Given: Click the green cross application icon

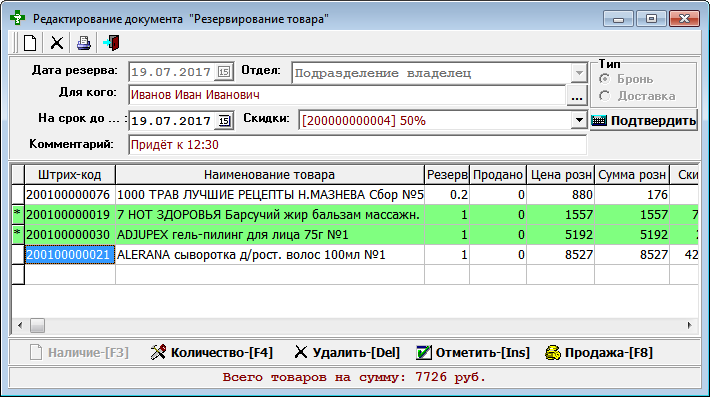Looking at the screenshot, I should pyautogui.click(x=17, y=18).
